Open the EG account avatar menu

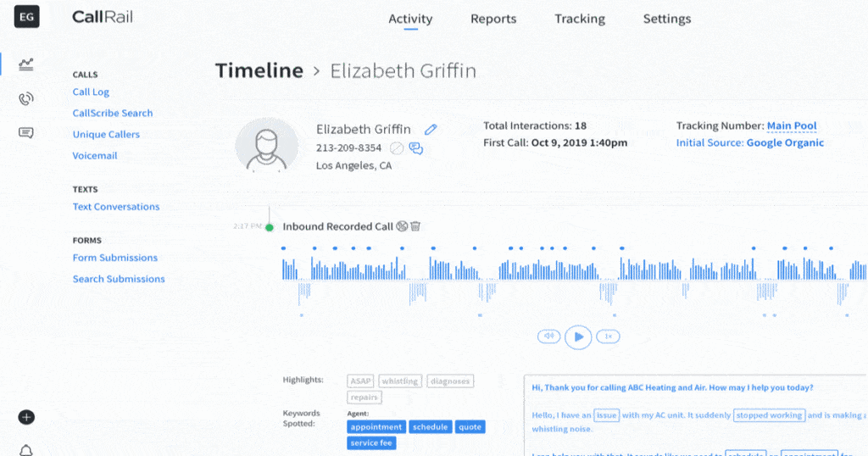coord(26,17)
